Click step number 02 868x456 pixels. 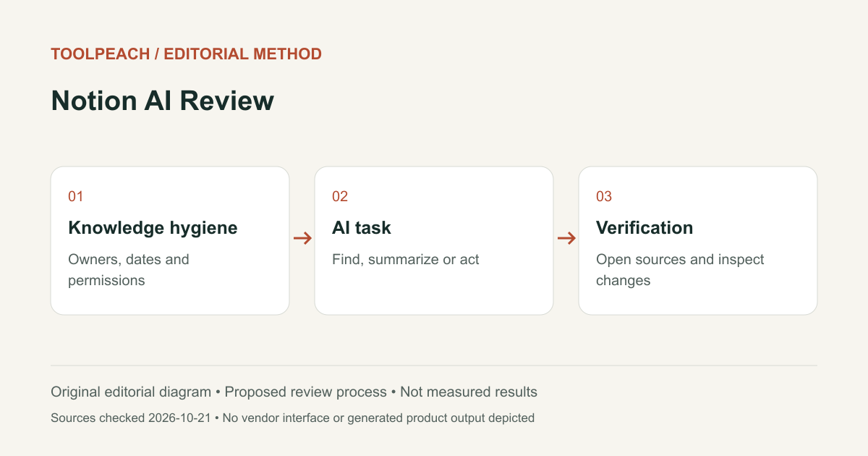(340, 196)
